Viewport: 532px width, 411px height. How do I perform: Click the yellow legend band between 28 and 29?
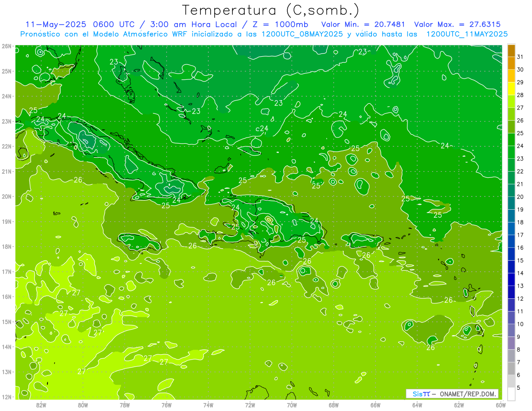click(511, 89)
